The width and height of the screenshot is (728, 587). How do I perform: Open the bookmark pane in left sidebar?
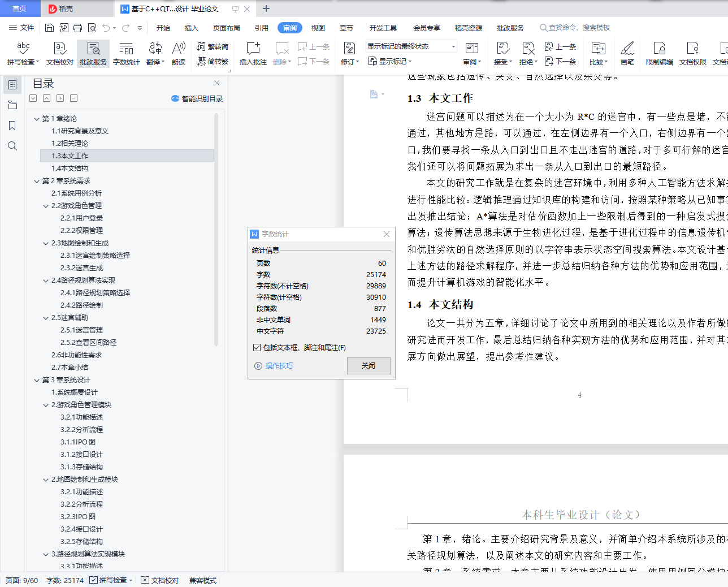12,126
